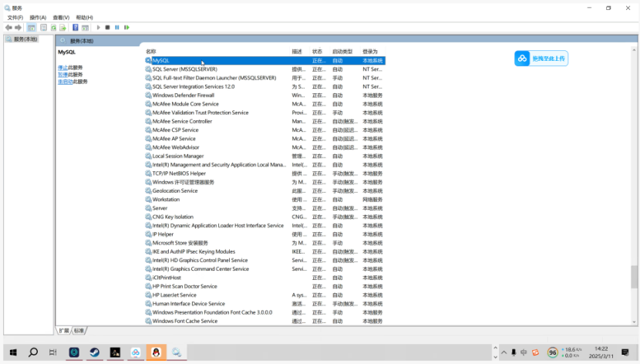
Task: Select Human Interface Device Service
Action: 265,304
